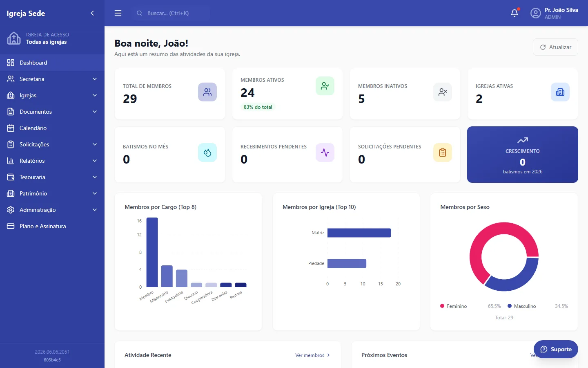Click the Próximos Eventos heading

(x=384, y=355)
